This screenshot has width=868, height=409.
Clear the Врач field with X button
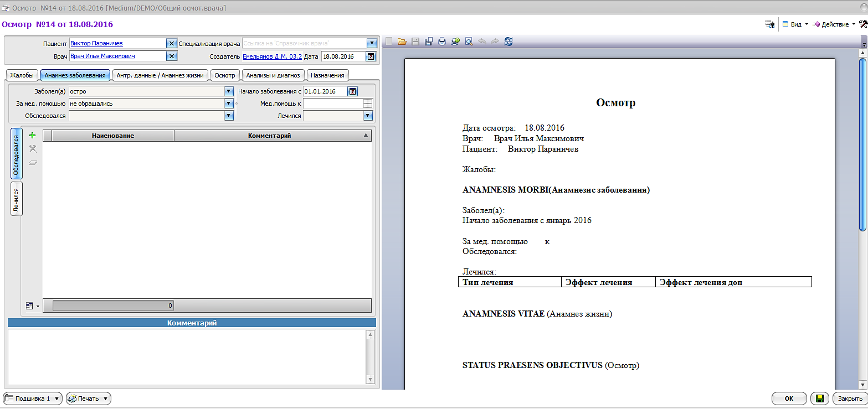pyautogui.click(x=172, y=56)
